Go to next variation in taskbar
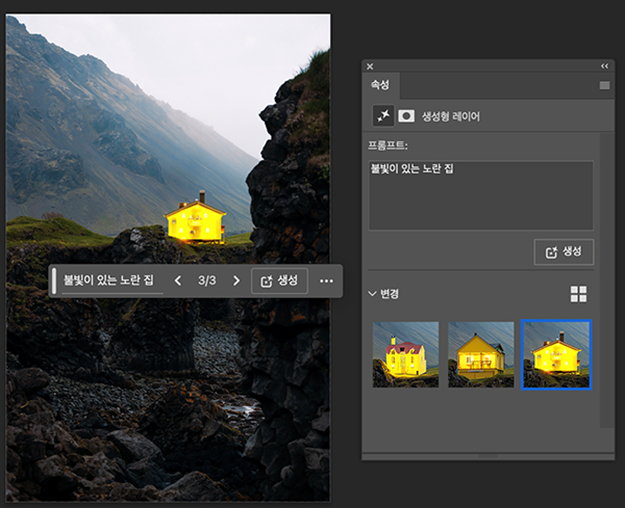This screenshot has width=625, height=508. coord(236,281)
